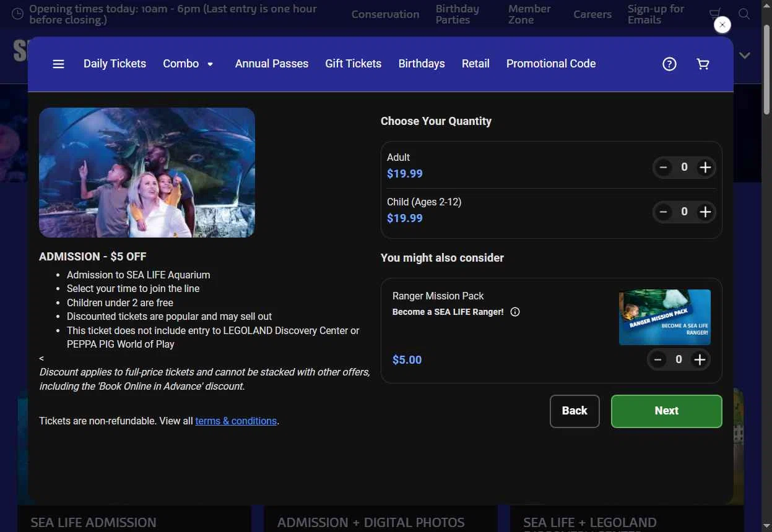Open the Promotional Code tab
The height and width of the screenshot is (532, 772).
pos(551,64)
